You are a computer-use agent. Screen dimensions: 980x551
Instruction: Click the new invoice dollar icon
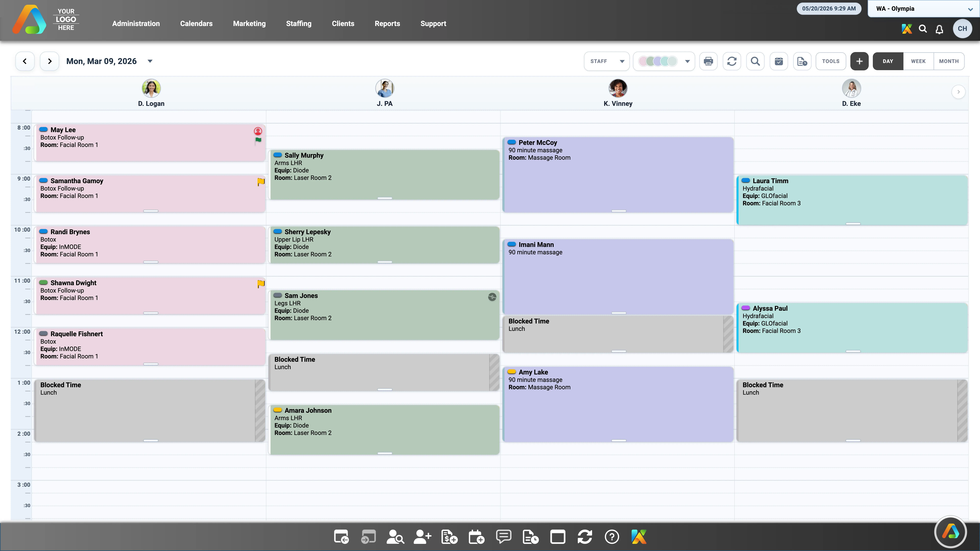[x=449, y=537]
